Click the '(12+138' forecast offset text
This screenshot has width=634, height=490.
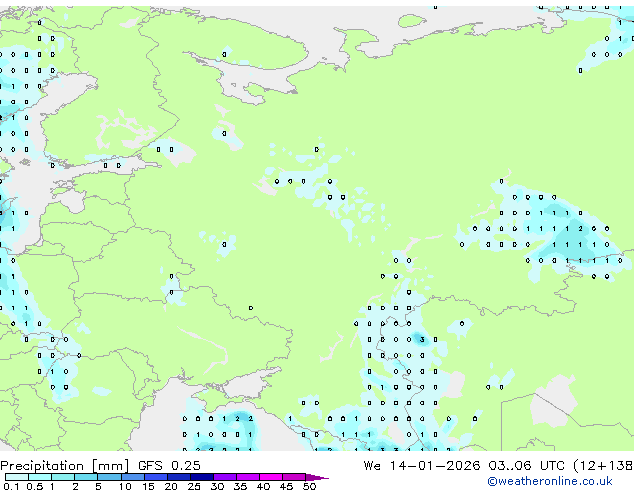(604, 466)
